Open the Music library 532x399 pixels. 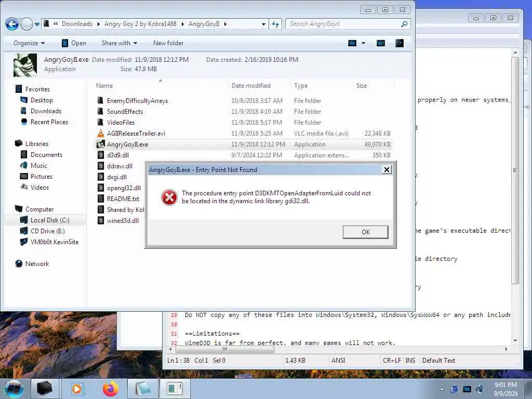pos(38,166)
